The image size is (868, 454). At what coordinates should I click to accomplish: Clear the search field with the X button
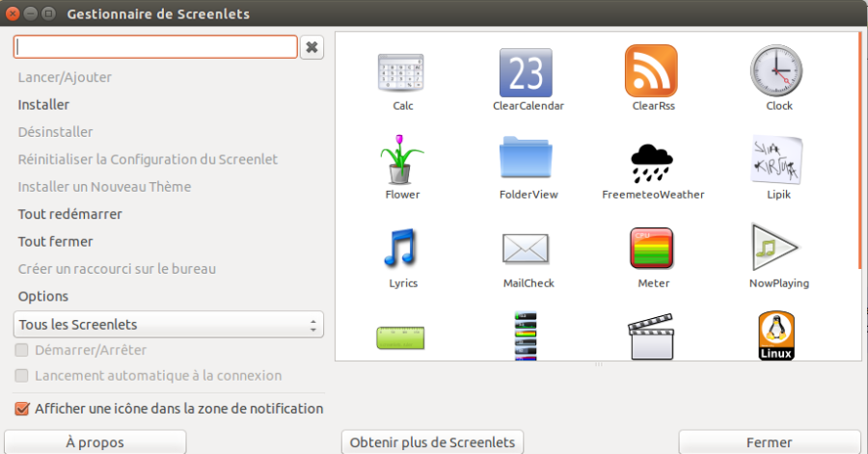click(x=312, y=47)
